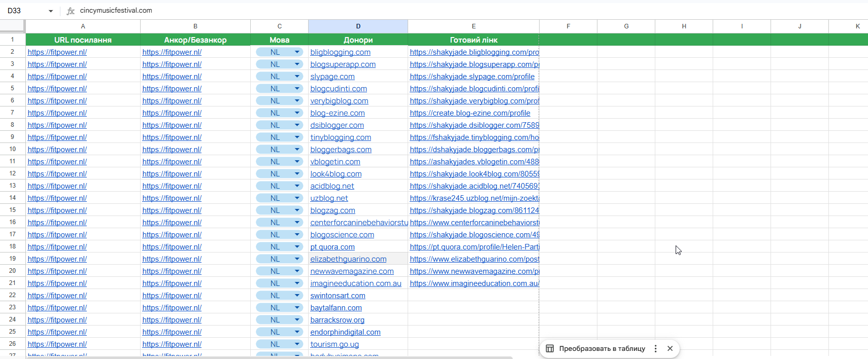Open the swintonsart.com link
The width and height of the screenshot is (868, 359).
pos(338,296)
